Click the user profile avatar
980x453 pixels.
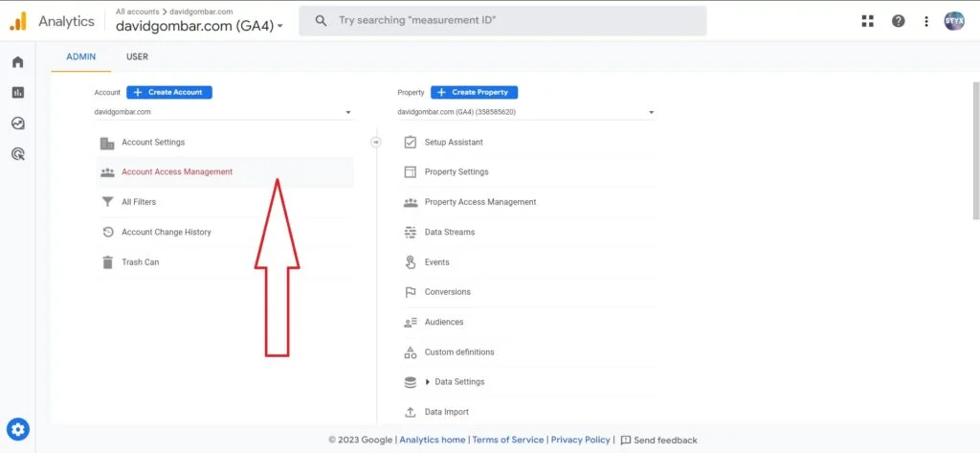pos(954,21)
